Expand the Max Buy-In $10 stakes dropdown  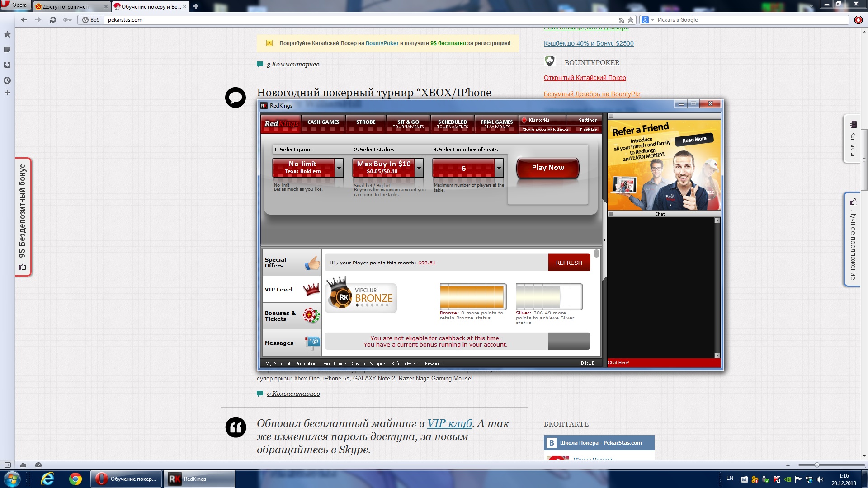[419, 168]
